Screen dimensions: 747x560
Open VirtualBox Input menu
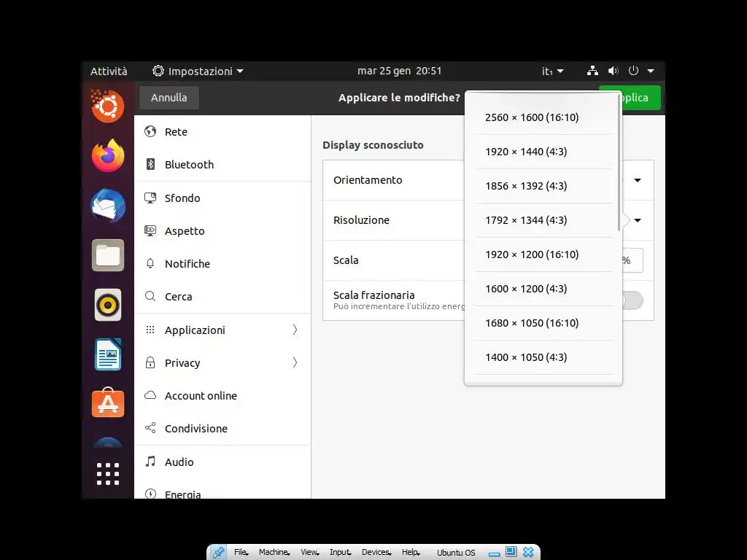(x=340, y=553)
